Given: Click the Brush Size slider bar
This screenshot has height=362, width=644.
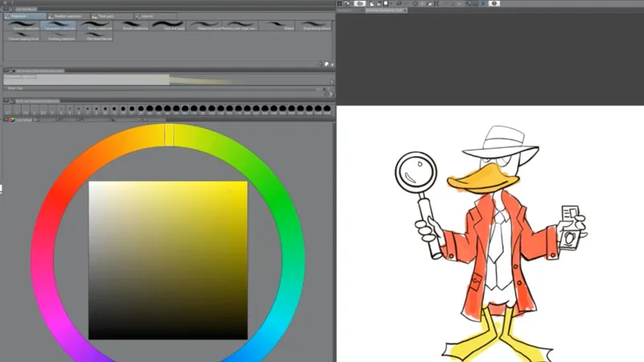Looking at the screenshot, I should pyautogui.click(x=161, y=89).
